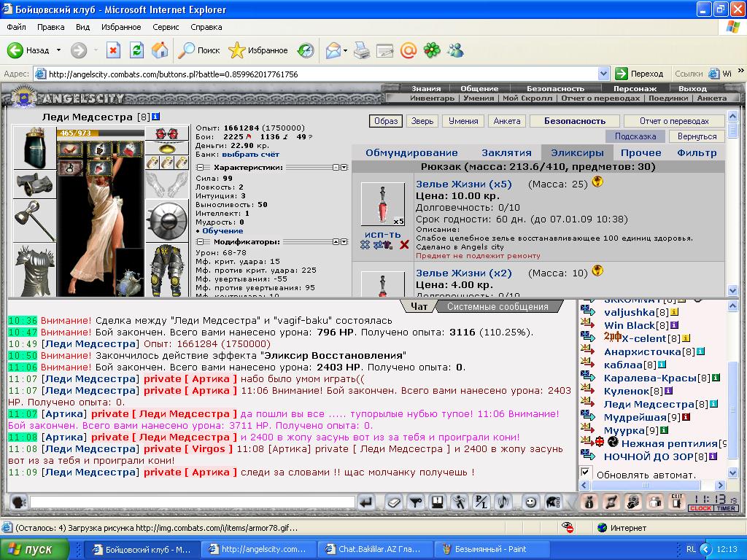Click the helmet equipment slot thumbnail

click(34, 149)
